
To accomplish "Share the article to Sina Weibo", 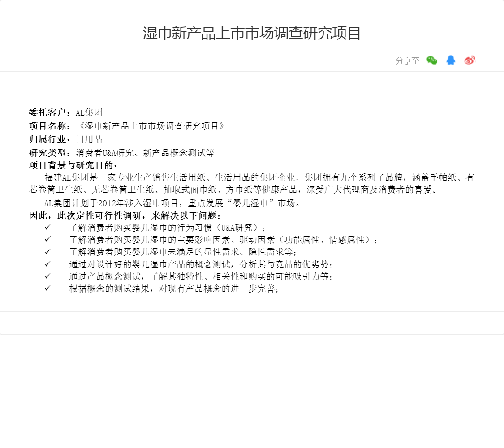I will [x=470, y=60].
